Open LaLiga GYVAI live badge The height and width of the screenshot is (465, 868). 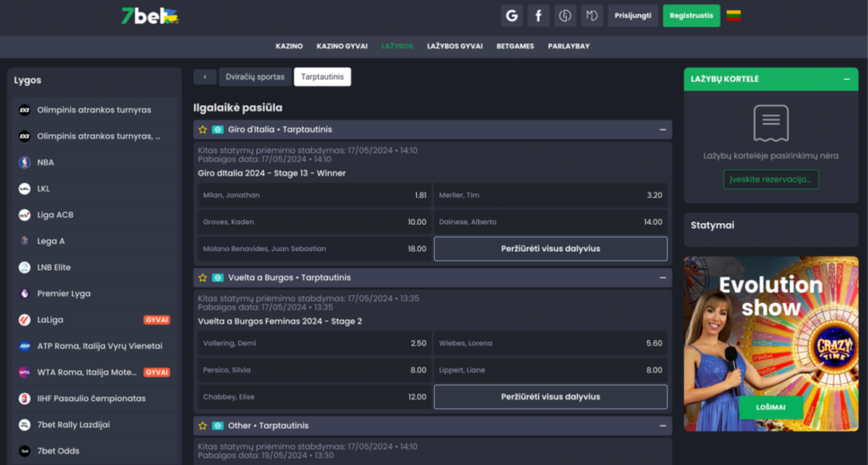point(157,320)
